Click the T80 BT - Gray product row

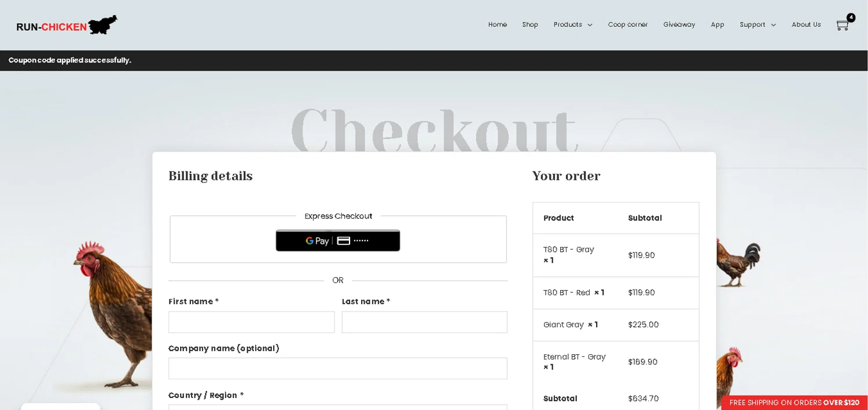pyautogui.click(x=616, y=255)
